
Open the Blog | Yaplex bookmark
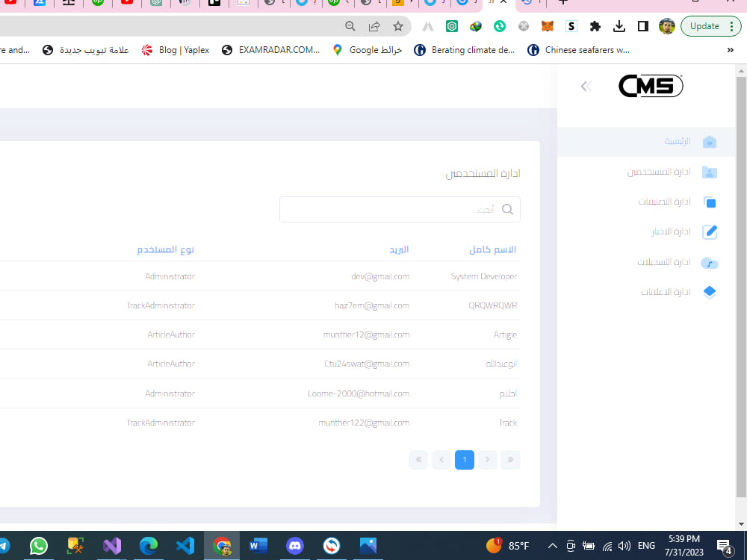coord(175,50)
